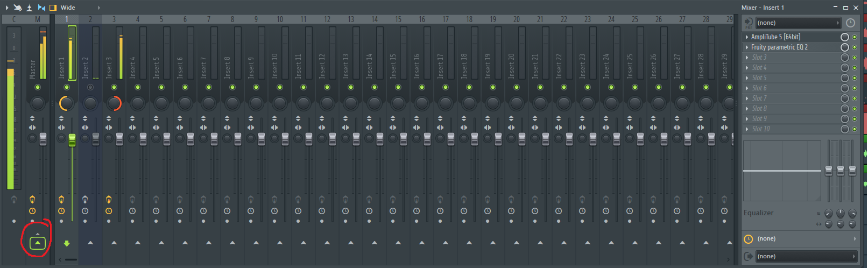Mute Insert 5 with its green LED
The width and height of the screenshot is (868, 268).
(x=161, y=87)
